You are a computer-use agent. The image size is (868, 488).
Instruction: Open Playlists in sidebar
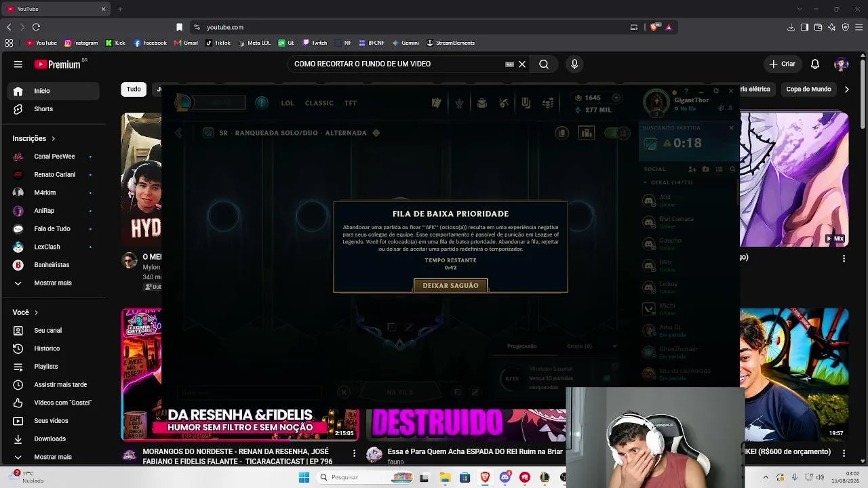pos(54,367)
